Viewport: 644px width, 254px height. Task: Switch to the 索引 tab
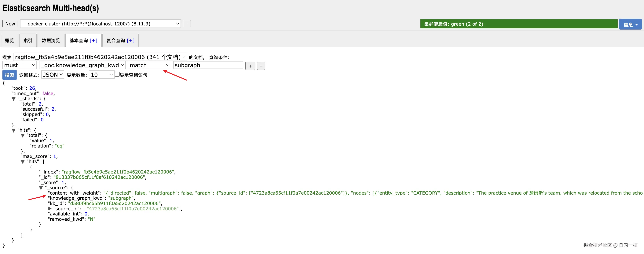coord(27,40)
